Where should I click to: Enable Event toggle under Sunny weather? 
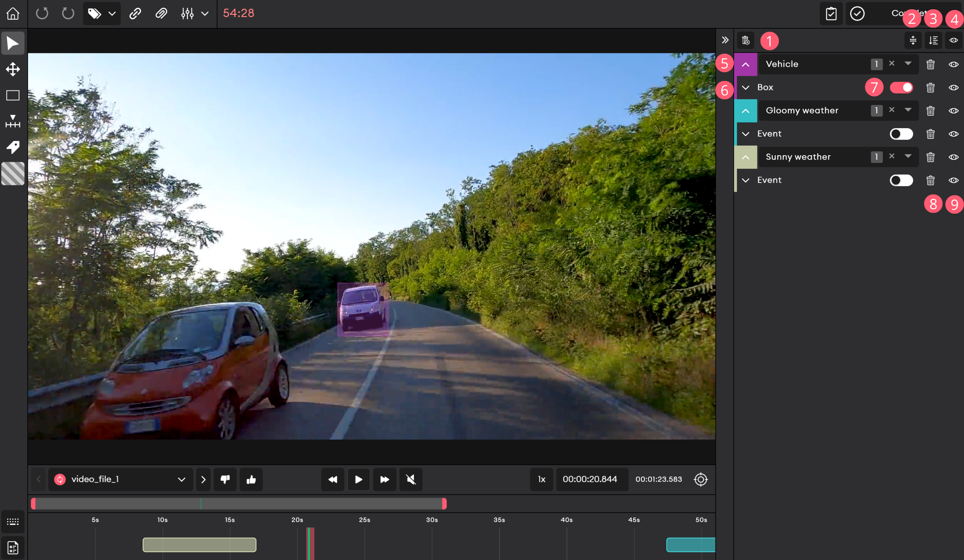[x=901, y=180]
